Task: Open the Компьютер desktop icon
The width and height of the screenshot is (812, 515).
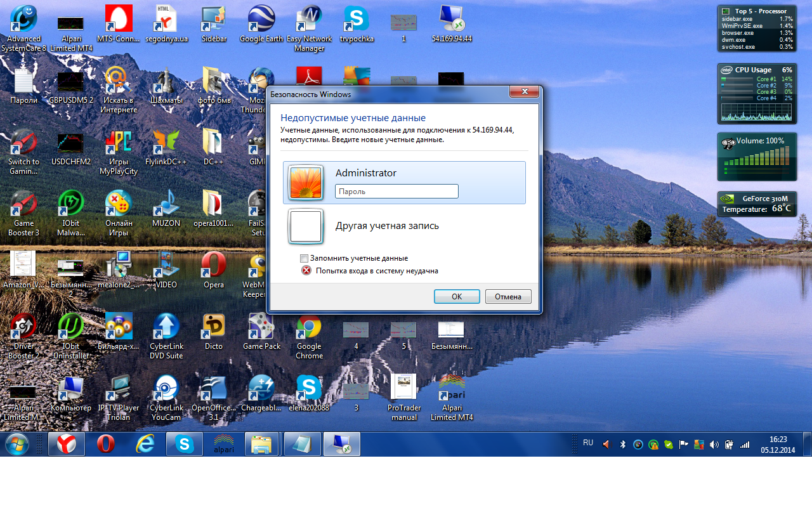Action: (x=70, y=393)
